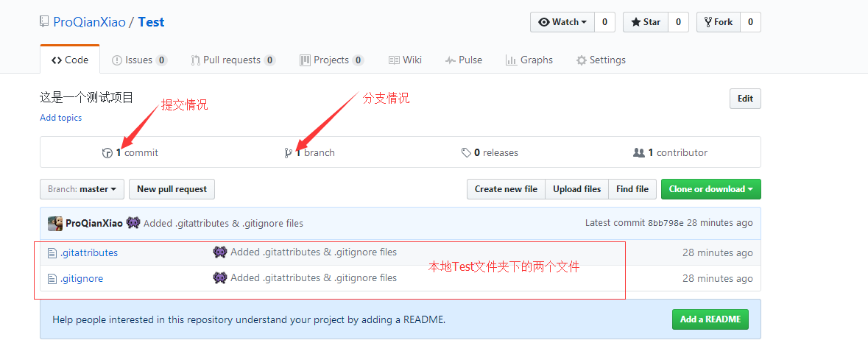Click the watchers count next to Watch

coord(604,22)
